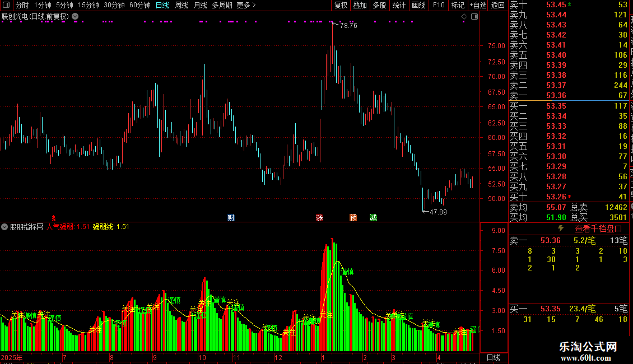Switch to the 1分钟 period
Screen dimensions: 633x364
pos(43,5)
